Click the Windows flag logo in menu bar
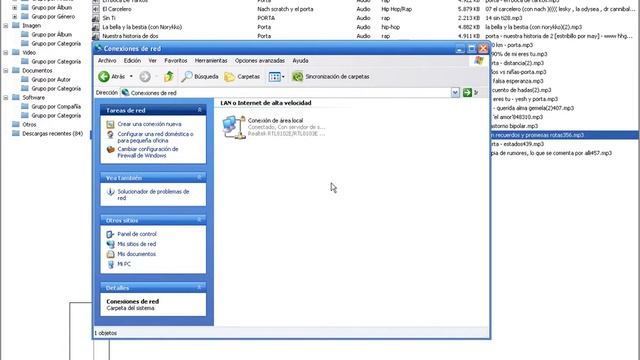The height and width of the screenshot is (360, 640). (x=479, y=60)
